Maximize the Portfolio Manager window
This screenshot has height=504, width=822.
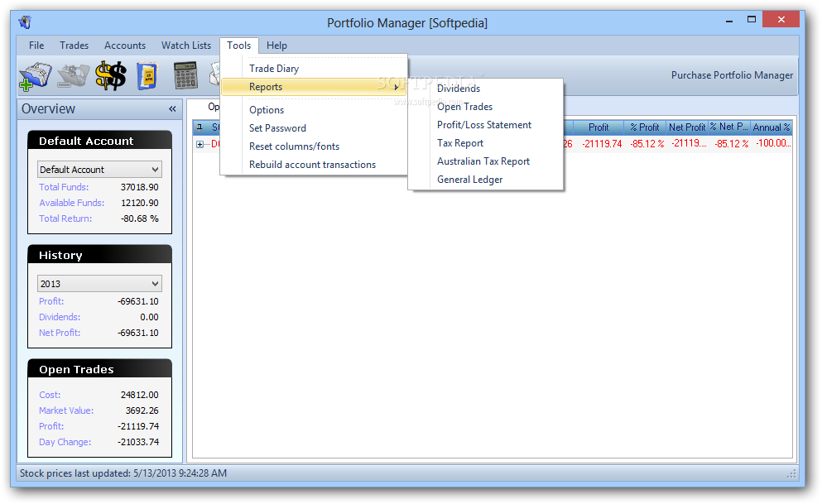click(x=752, y=19)
